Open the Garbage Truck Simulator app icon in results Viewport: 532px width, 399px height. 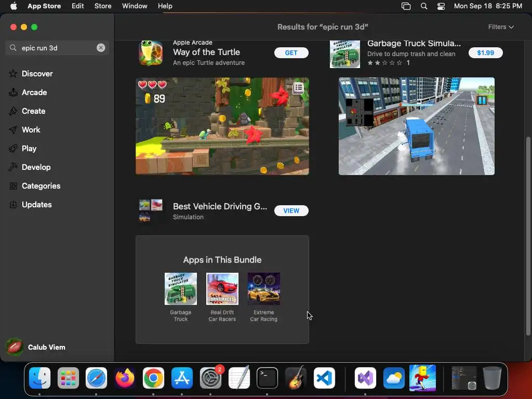(345, 54)
